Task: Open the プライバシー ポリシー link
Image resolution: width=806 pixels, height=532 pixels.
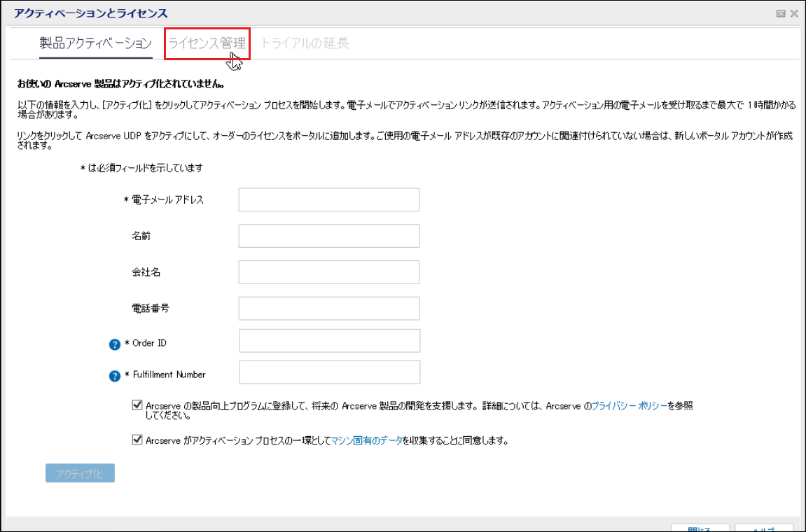Action: (x=630, y=406)
